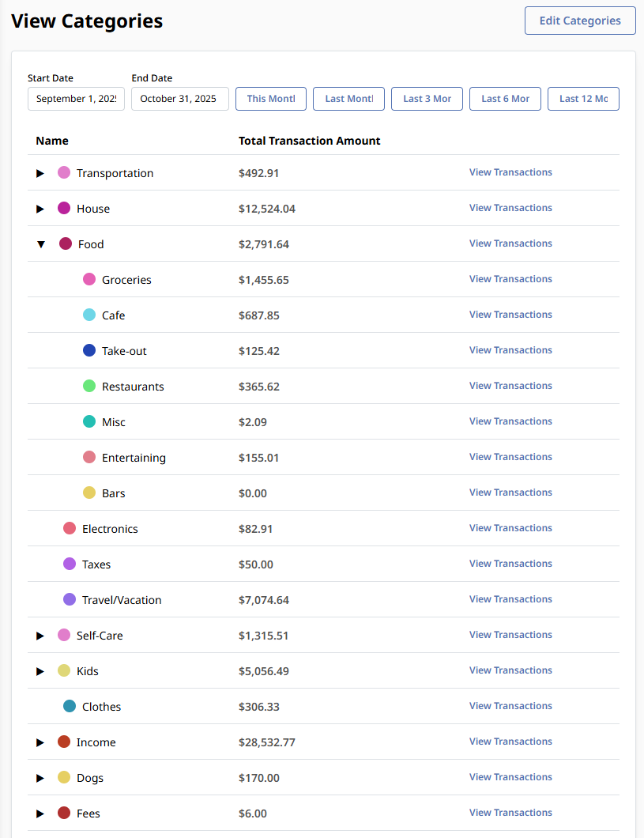The width and height of the screenshot is (644, 838).
Task: View Transactions for Travel/Vacation
Action: click(x=510, y=599)
